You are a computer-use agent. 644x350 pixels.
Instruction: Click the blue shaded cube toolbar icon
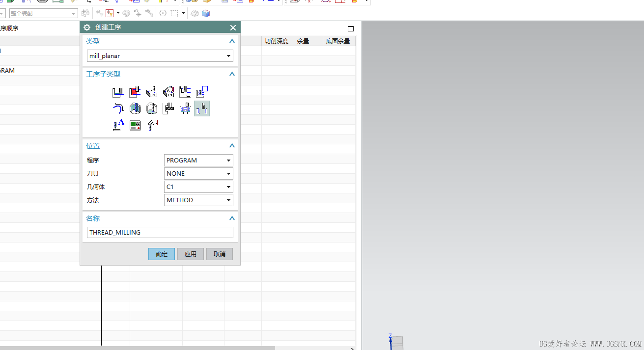tap(206, 13)
